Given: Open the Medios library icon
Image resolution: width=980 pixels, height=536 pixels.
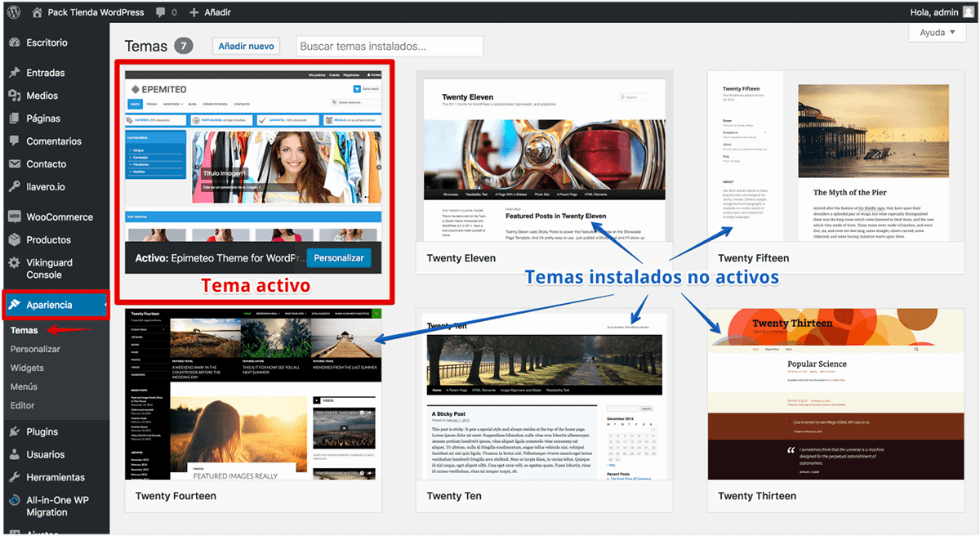Looking at the screenshot, I should point(15,96).
